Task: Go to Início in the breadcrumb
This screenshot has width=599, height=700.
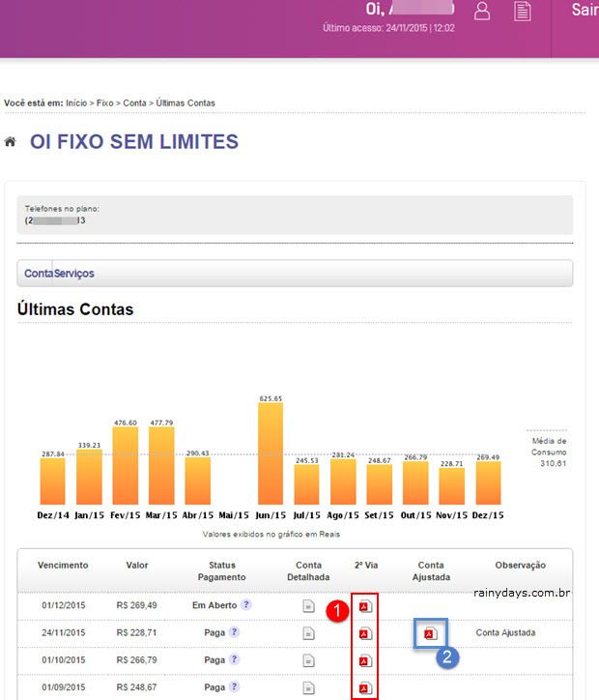Action: point(76,103)
